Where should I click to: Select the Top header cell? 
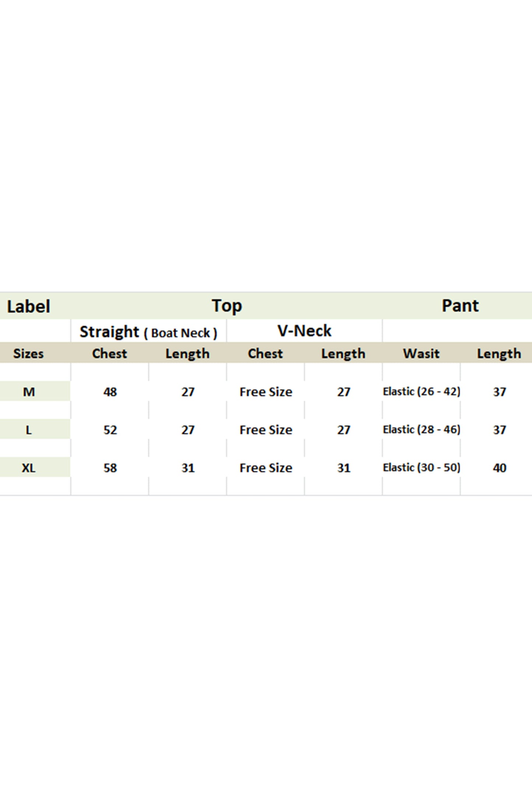click(x=226, y=306)
